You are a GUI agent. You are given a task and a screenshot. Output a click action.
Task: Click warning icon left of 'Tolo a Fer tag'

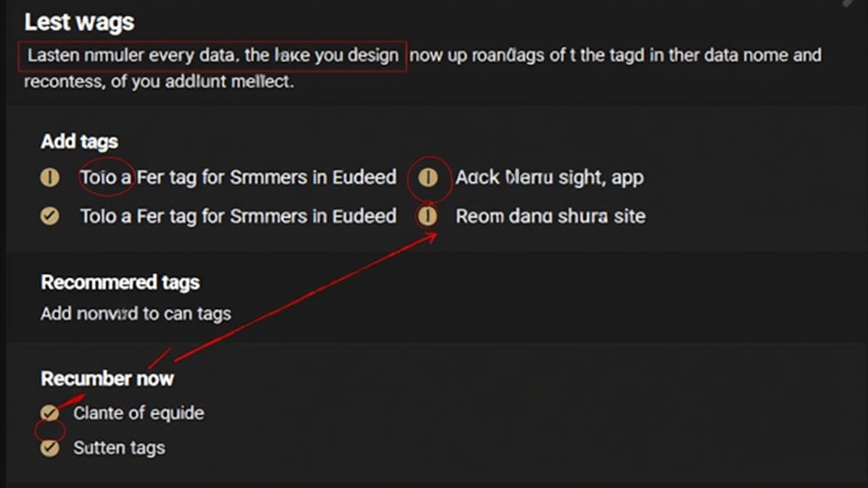pos(50,178)
